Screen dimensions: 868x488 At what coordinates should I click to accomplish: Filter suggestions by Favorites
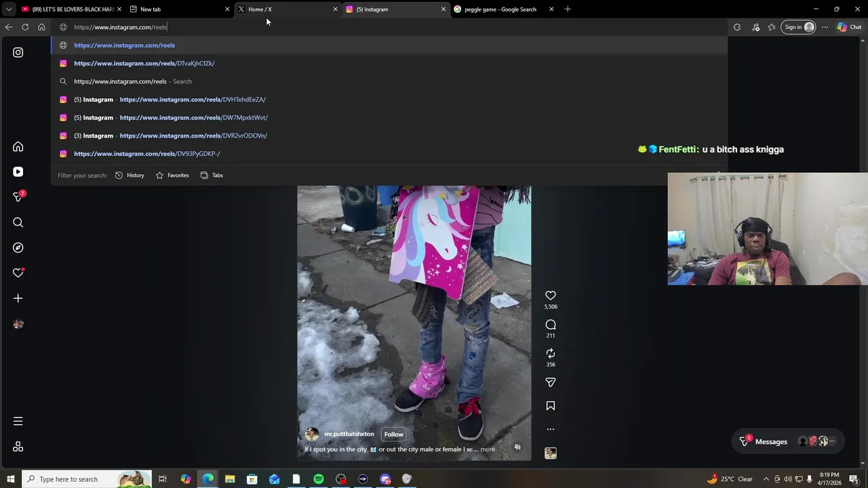click(172, 176)
